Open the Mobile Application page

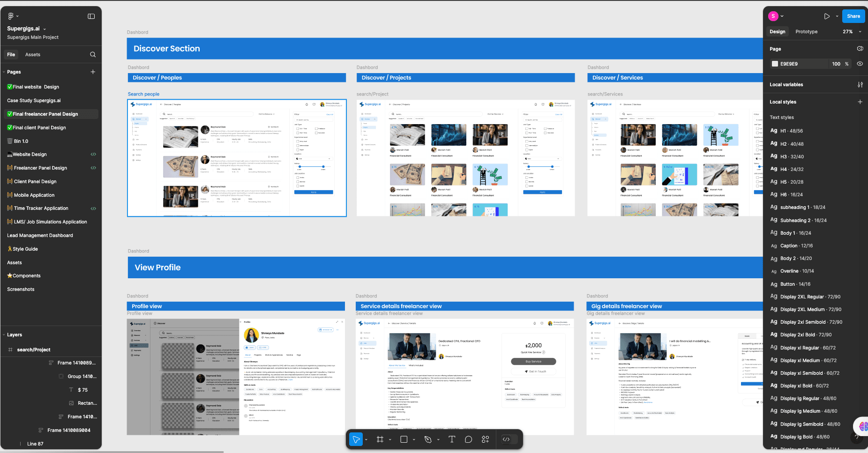coord(31,195)
